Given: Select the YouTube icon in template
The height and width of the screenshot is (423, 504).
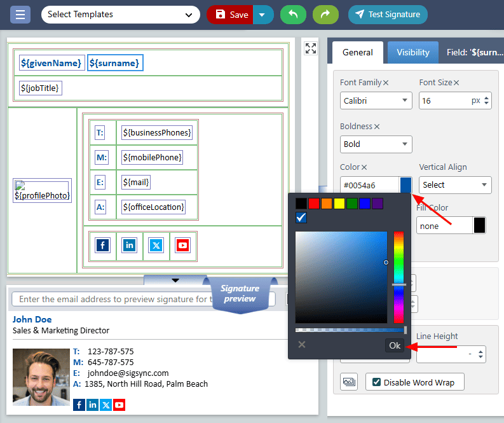Looking at the screenshot, I should (x=183, y=246).
